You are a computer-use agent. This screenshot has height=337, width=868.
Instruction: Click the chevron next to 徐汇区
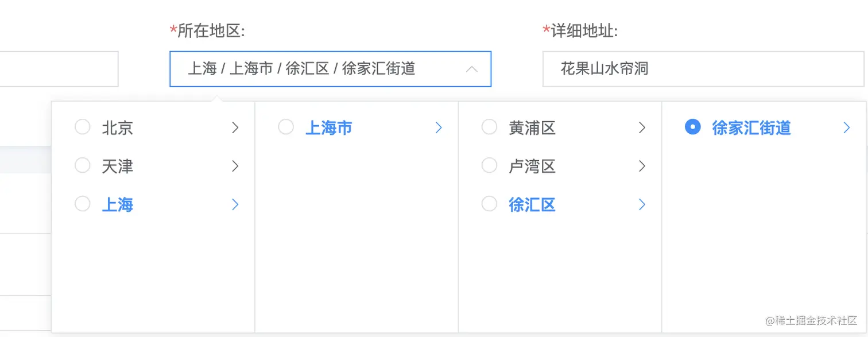click(x=642, y=204)
